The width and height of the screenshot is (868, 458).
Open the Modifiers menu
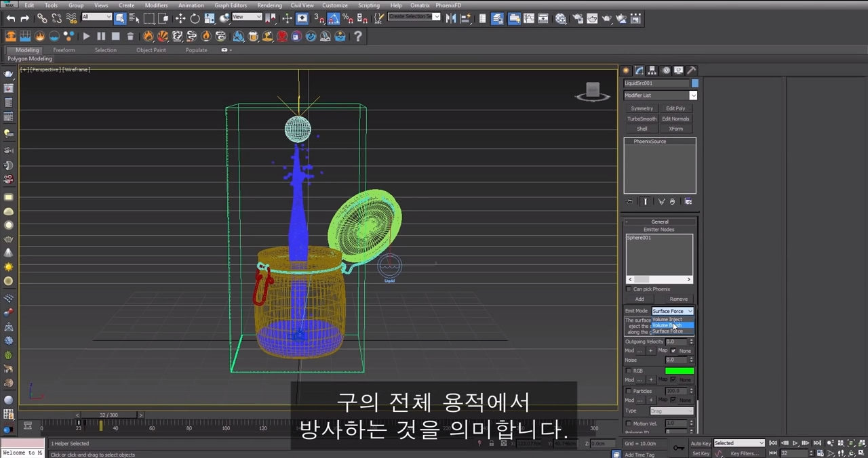pyautogui.click(x=156, y=5)
